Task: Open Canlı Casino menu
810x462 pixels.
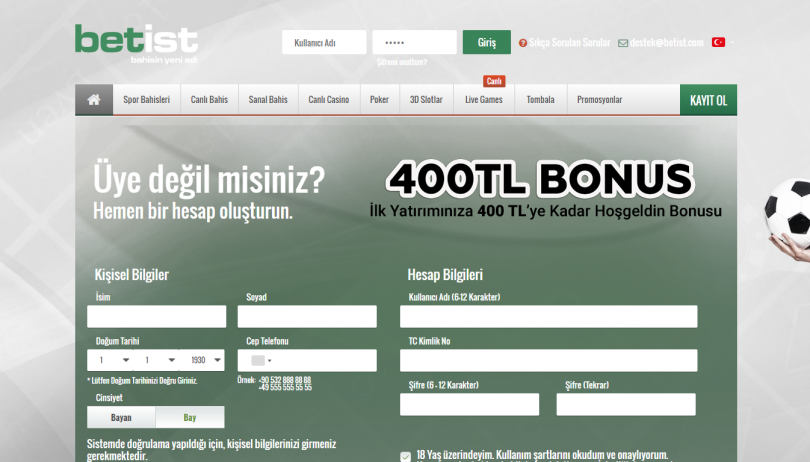Action: [329, 100]
